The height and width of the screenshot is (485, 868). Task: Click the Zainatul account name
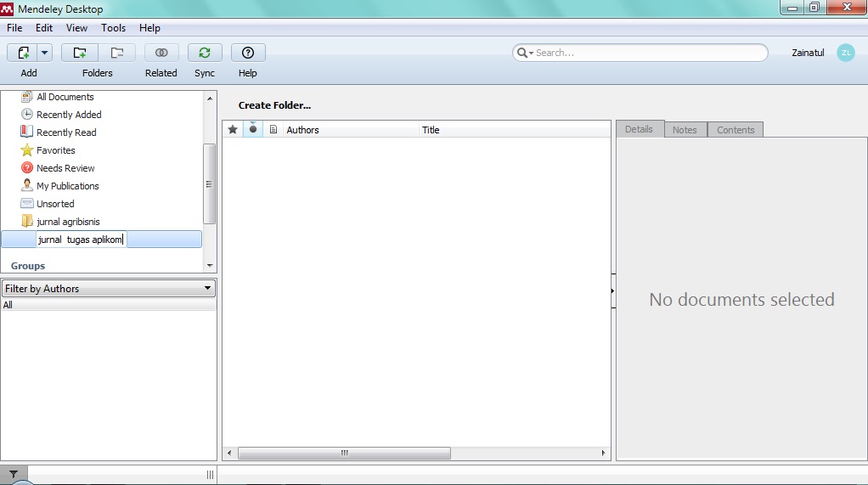pos(808,54)
